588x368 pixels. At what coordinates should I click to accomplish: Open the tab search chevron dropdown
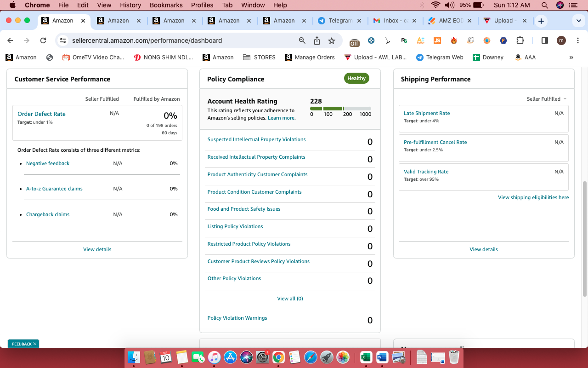578,21
